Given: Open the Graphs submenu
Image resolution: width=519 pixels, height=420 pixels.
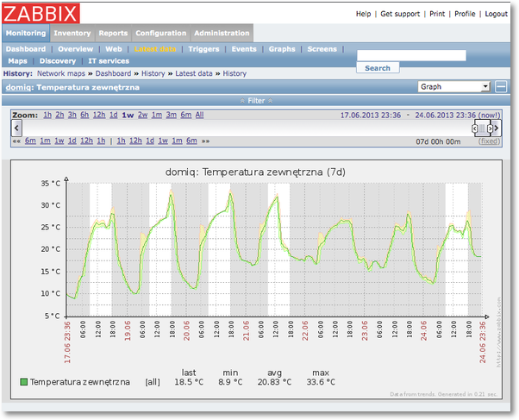Looking at the screenshot, I should point(282,49).
